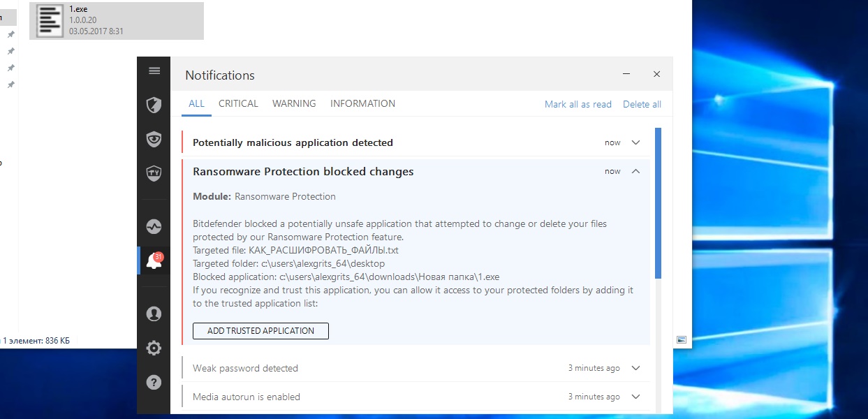
Task: Expand Media autorun is enabled notification
Action: coord(635,397)
